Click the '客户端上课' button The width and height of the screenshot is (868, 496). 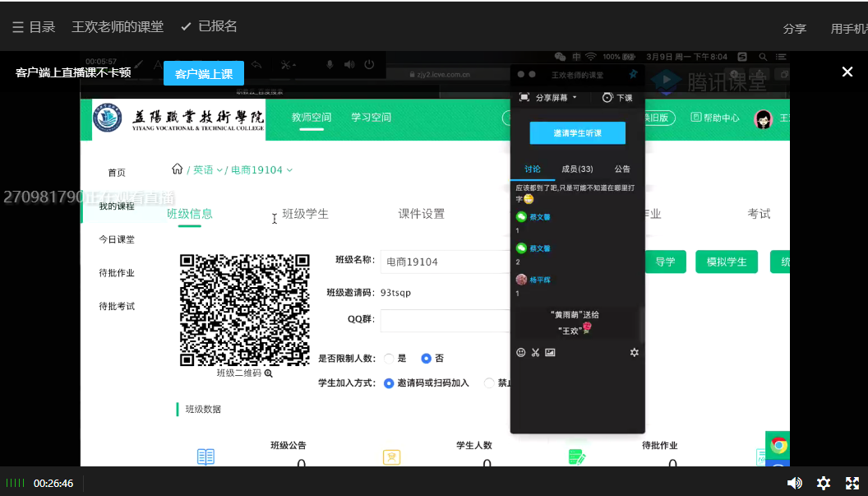[204, 73]
